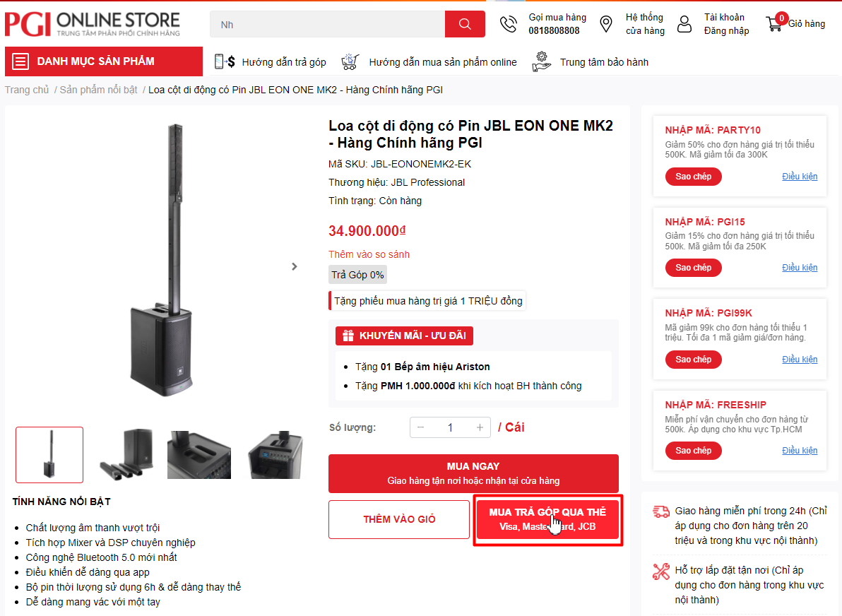View conditions for the FREESHIP code

point(800,451)
